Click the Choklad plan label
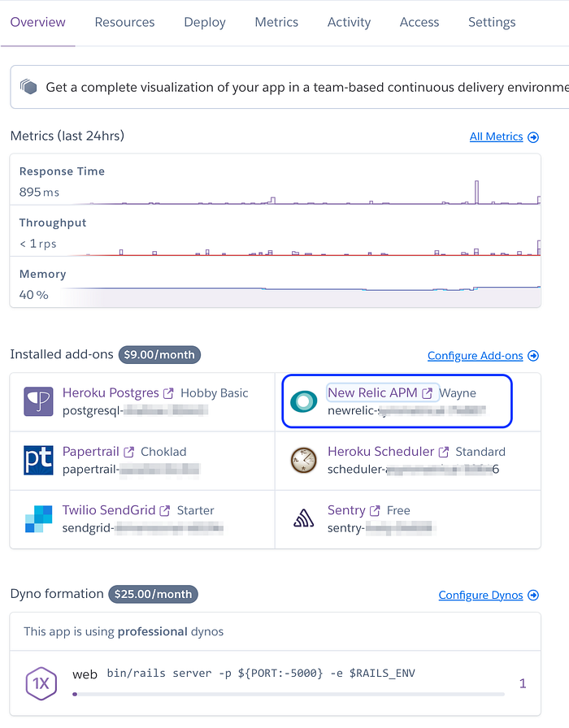The width and height of the screenshot is (569, 728). 163,452
